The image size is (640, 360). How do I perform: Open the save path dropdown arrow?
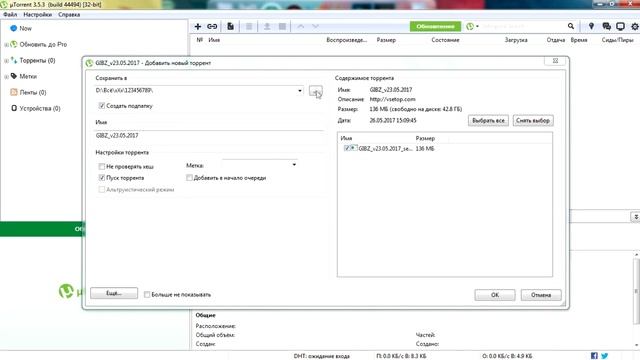coord(300,91)
